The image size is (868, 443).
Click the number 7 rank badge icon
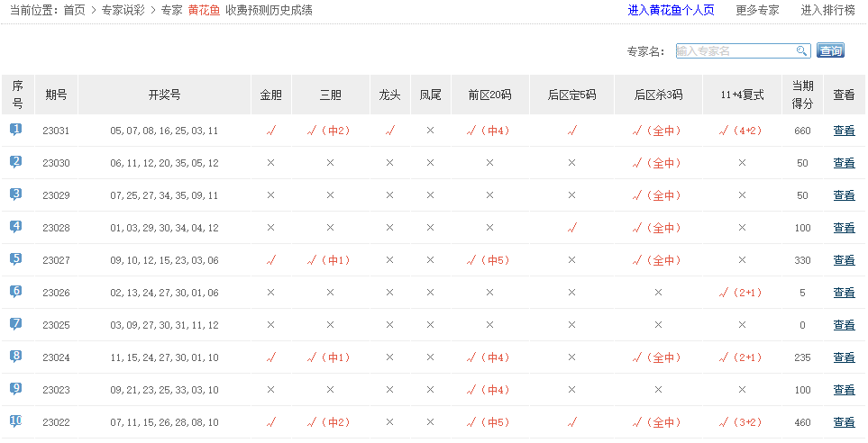click(16, 324)
